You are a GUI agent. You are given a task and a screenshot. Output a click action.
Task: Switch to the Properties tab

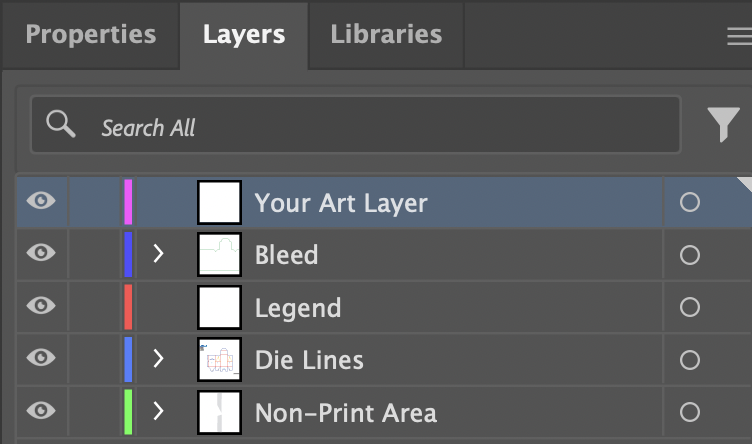point(90,34)
